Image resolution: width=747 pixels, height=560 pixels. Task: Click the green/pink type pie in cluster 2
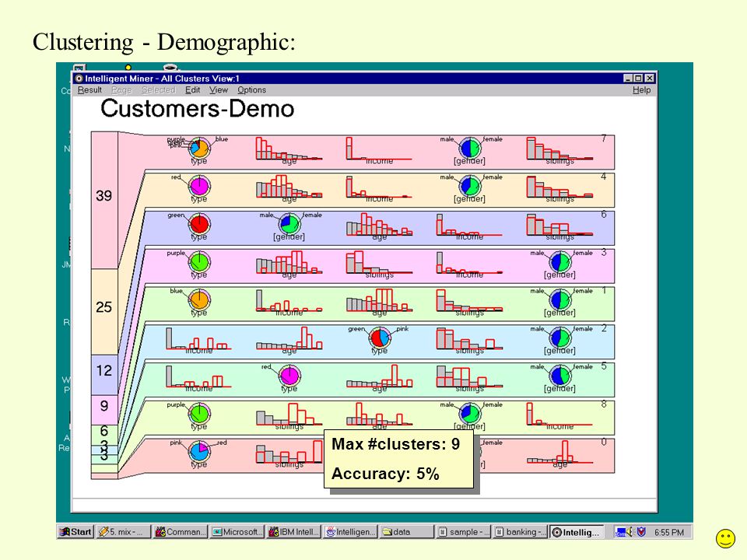pos(380,338)
